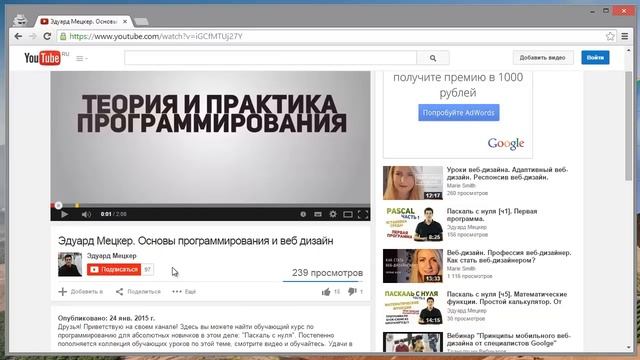Open thumbnail of Уроки веб-дизайна video
Image resolution: width=640 pixels, height=360 pixels.
coord(413,182)
